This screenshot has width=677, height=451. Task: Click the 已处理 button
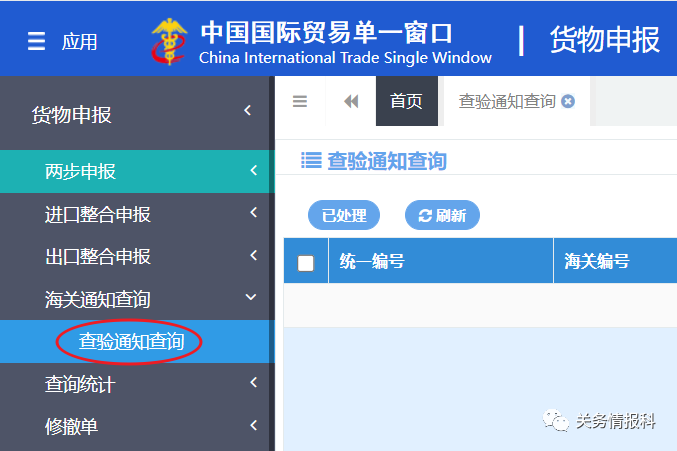pyautogui.click(x=344, y=215)
